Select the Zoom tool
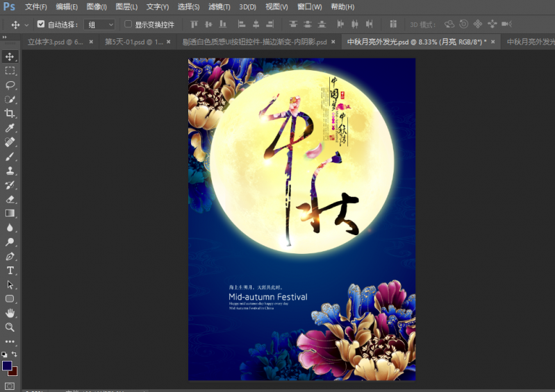 click(10, 327)
